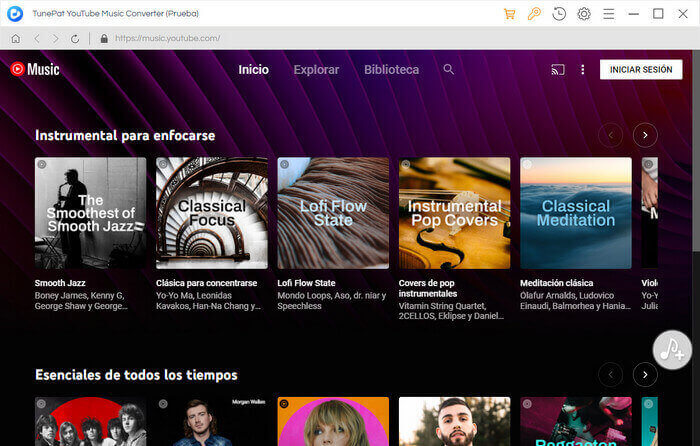This screenshot has height=446, width=700.
Task: Click the radio badge on Lofi Flow State cover
Action: tap(284, 164)
